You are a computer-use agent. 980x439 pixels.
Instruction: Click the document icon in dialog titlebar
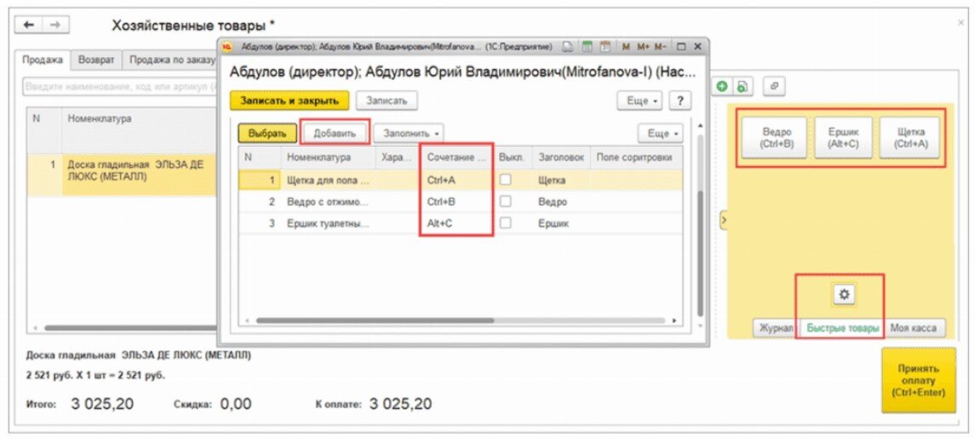click(568, 46)
